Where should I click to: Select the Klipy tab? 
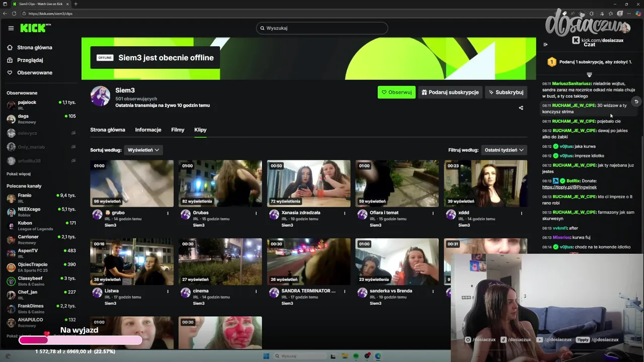(x=200, y=130)
